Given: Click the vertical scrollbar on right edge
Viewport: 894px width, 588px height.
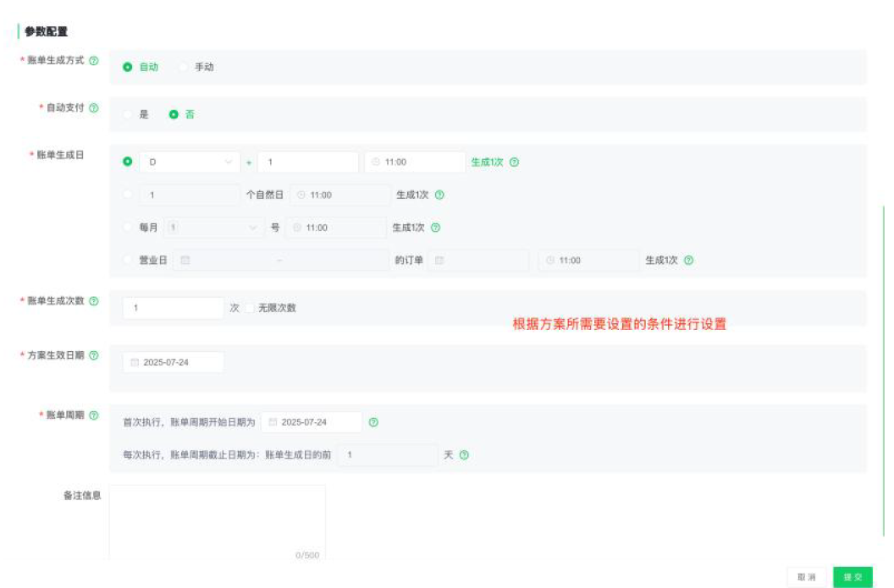Looking at the screenshot, I should tap(884, 372).
